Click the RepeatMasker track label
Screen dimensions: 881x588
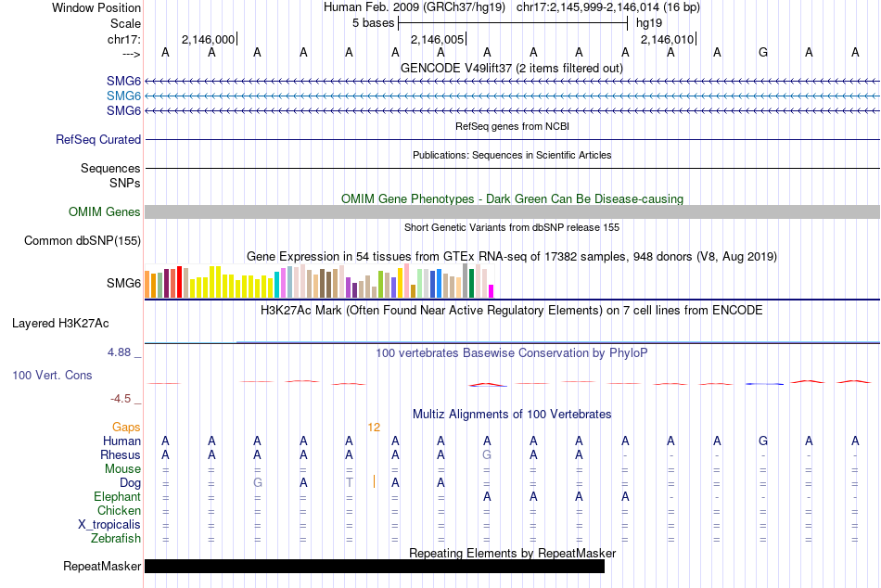coord(102,566)
